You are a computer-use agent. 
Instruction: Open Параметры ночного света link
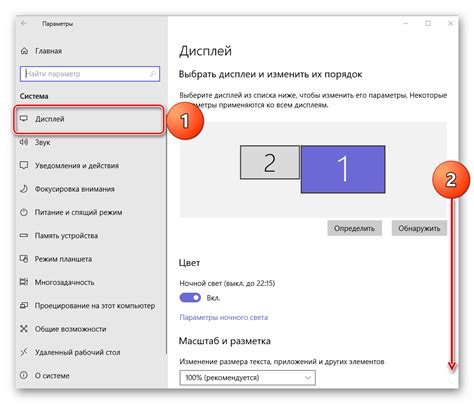tap(223, 317)
